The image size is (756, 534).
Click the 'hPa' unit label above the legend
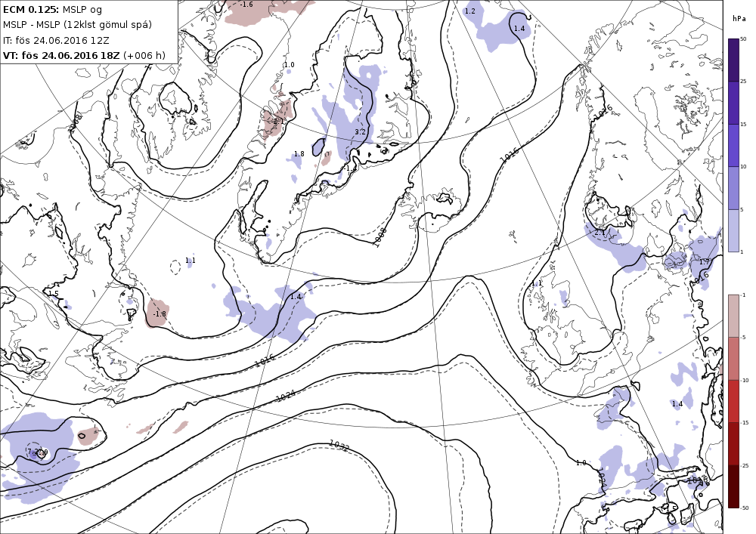click(x=739, y=18)
